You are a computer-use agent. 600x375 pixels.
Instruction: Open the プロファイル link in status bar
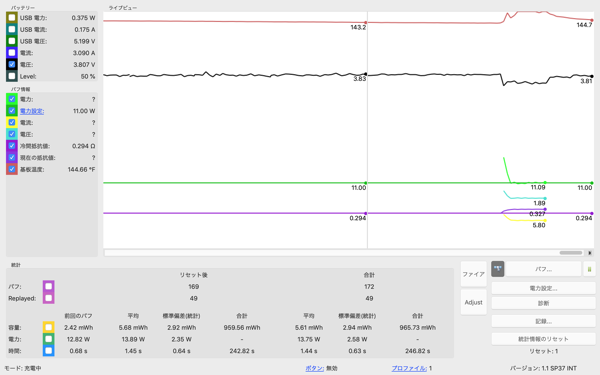pyautogui.click(x=409, y=368)
